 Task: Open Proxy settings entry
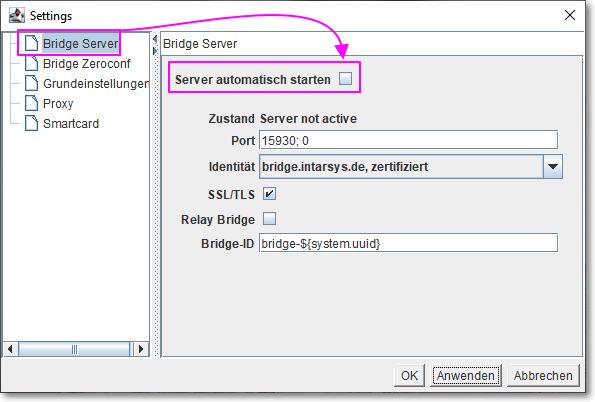pyautogui.click(x=58, y=104)
